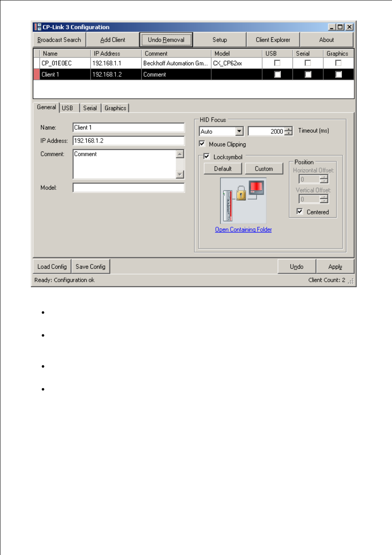Toggle Serial checkbox for Client 1

click(x=308, y=74)
